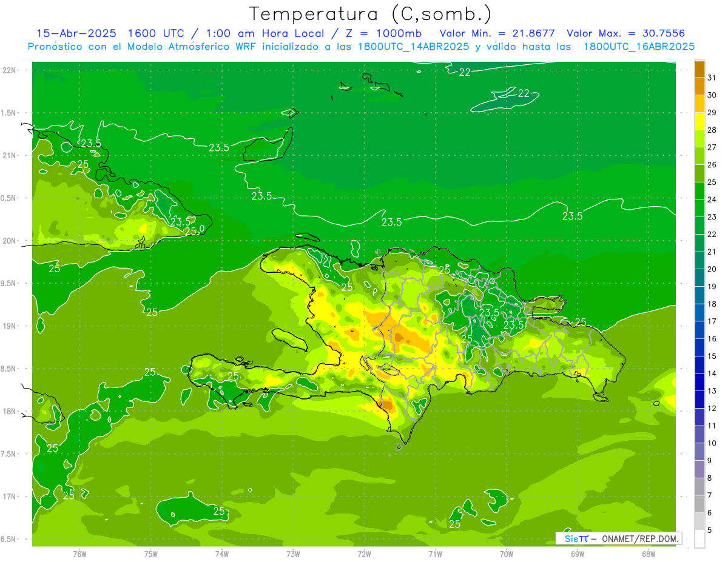Click the "24" value on color scale
The image size is (728, 562).
712,199
